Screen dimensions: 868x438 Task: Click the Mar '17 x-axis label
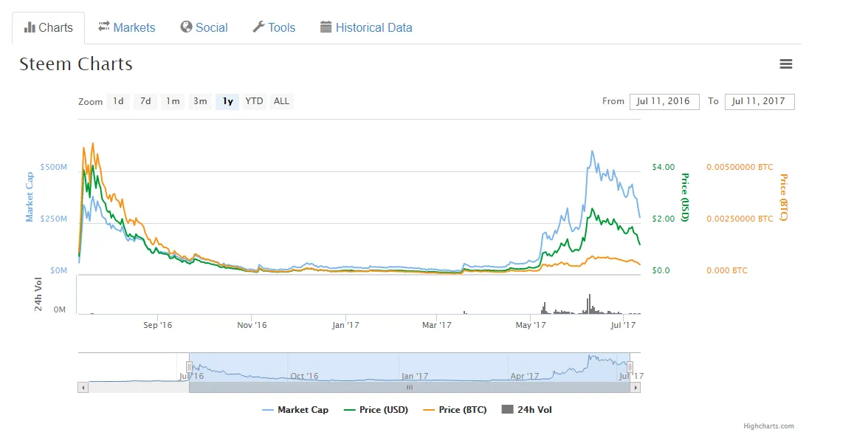(x=437, y=325)
